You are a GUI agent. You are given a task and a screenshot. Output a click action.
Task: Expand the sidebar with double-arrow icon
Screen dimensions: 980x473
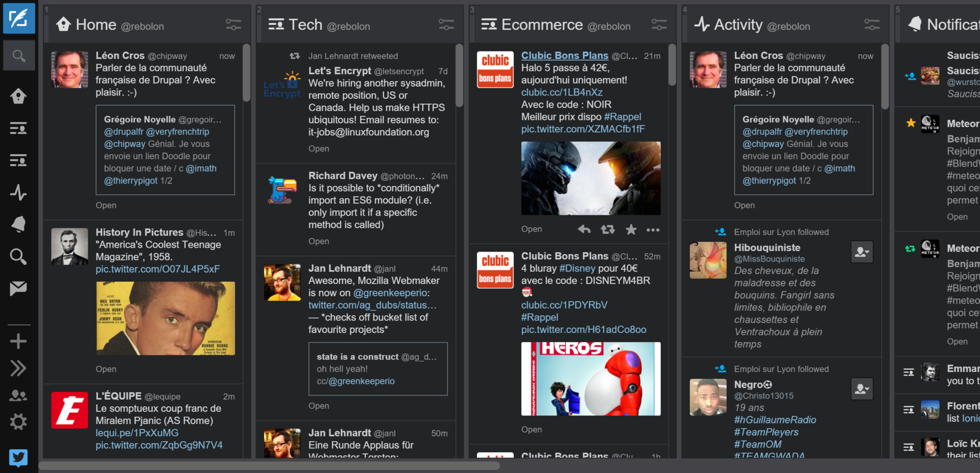18,368
